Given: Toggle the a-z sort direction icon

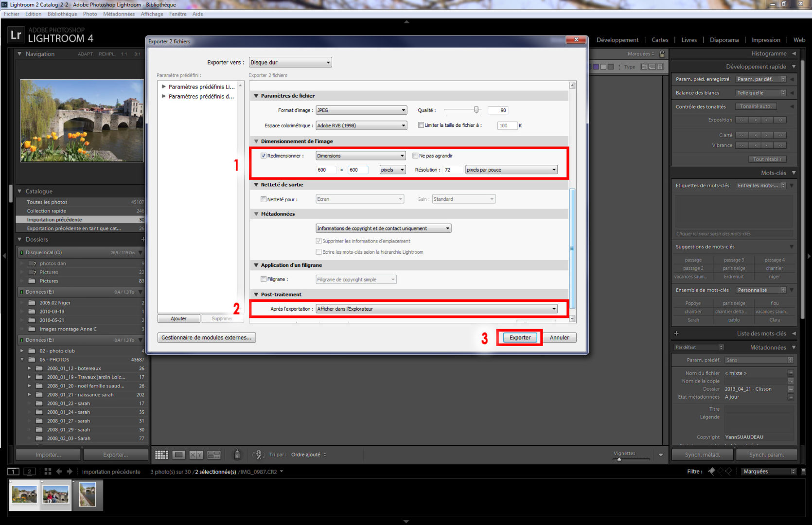Looking at the screenshot, I should (258, 455).
